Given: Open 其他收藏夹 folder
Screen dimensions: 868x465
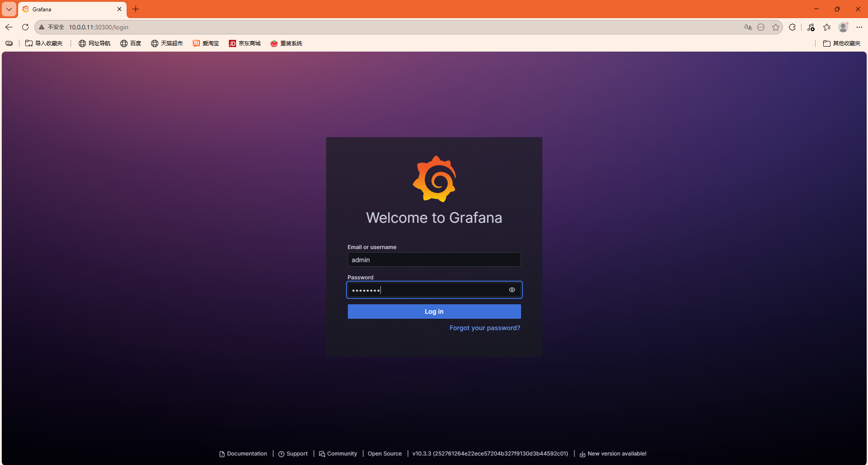Looking at the screenshot, I should [x=842, y=43].
